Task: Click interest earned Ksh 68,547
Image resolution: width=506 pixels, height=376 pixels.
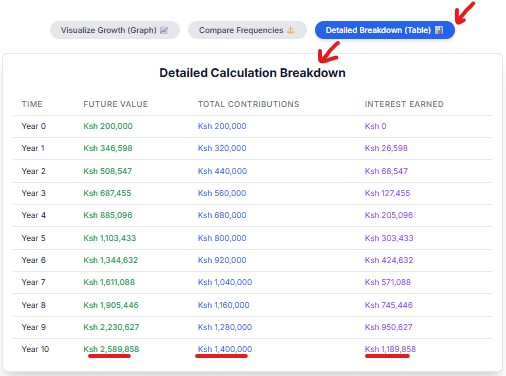Action: coord(386,171)
